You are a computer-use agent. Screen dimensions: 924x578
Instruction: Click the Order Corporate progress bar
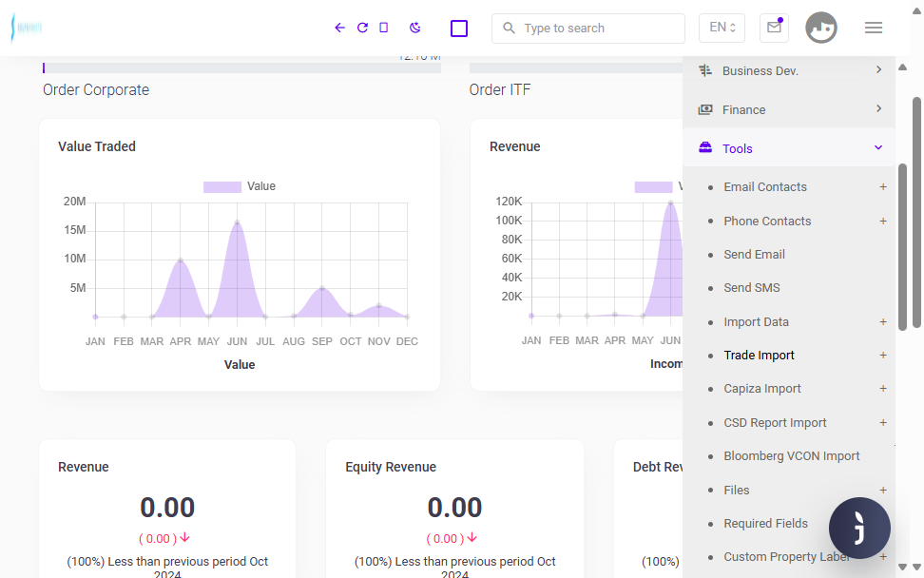241,68
